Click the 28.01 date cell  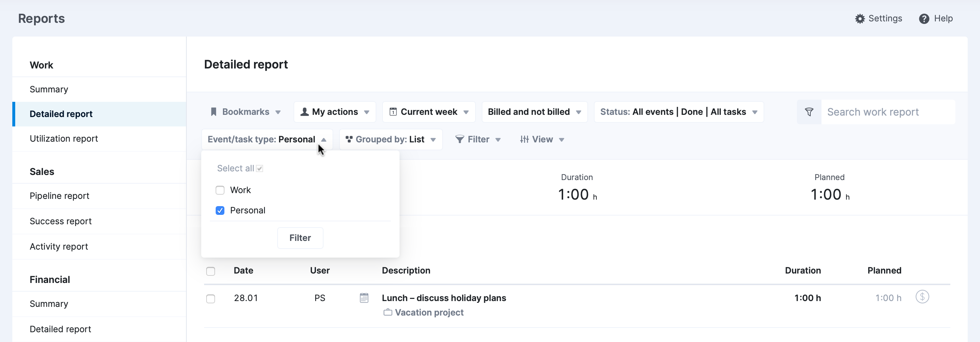click(246, 298)
